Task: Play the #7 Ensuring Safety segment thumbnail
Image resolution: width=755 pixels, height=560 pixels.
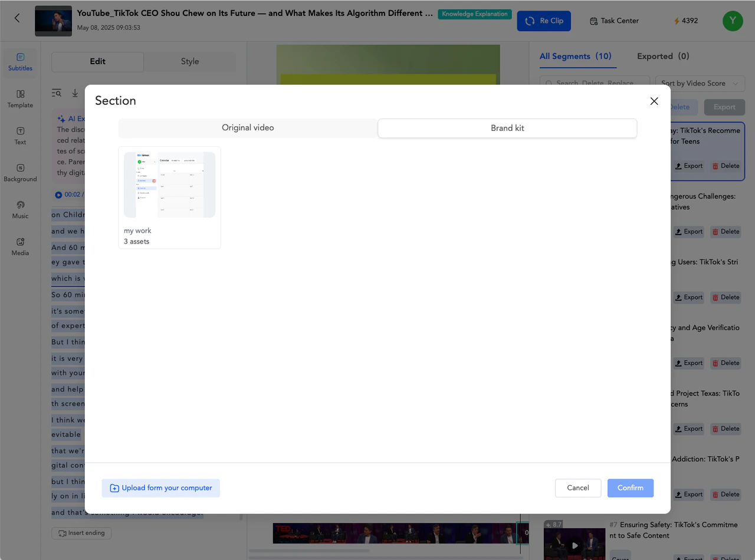Action: pyautogui.click(x=575, y=545)
